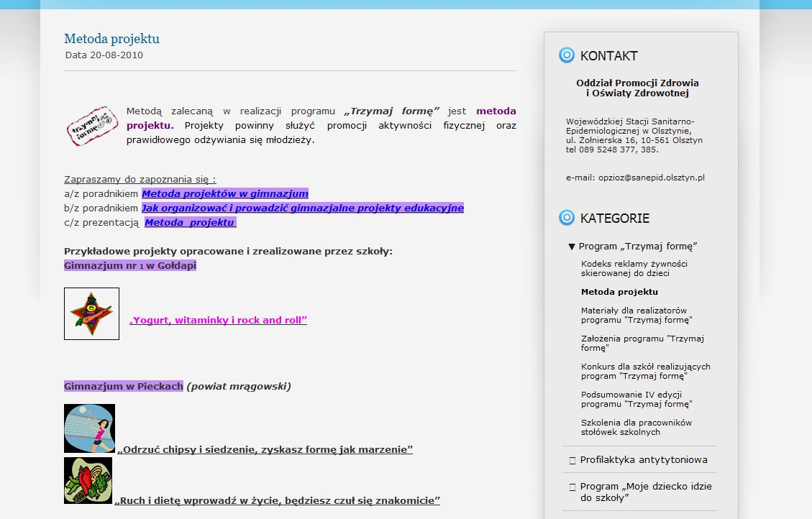Click the Zapraszamy do zapoznania się text
The height and width of the screenshot is (519, 812).
[x=140, y=179]
